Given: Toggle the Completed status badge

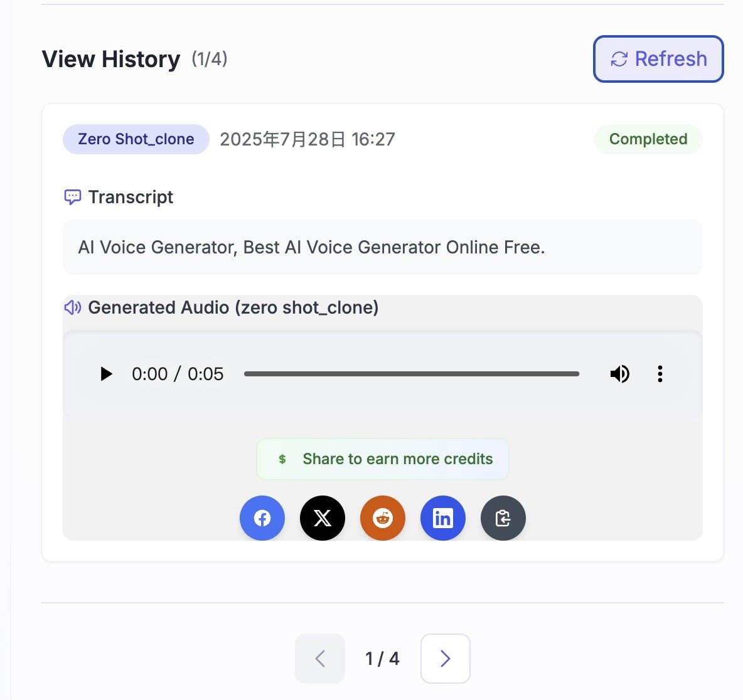Looking at the screenshot, I should 648,139.
